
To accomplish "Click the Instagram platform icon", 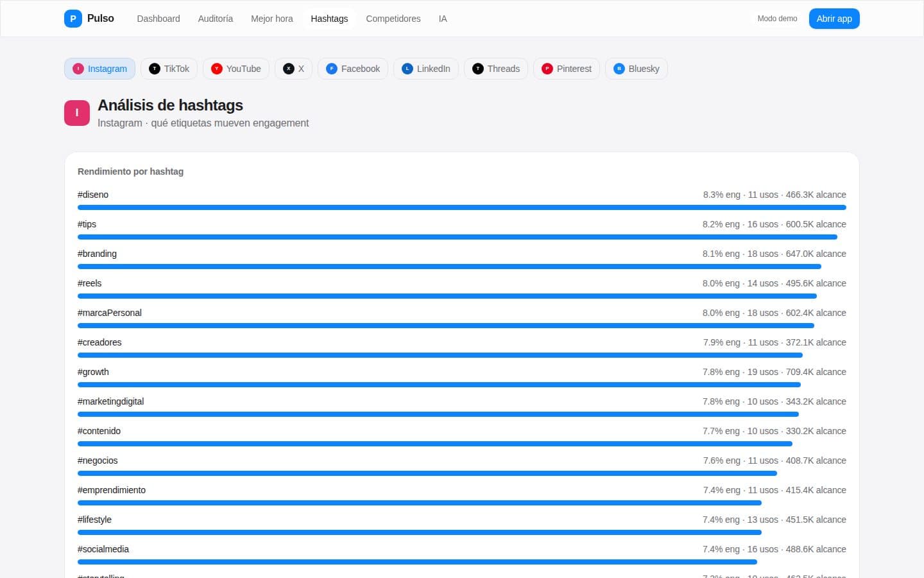I will point(78,69).
